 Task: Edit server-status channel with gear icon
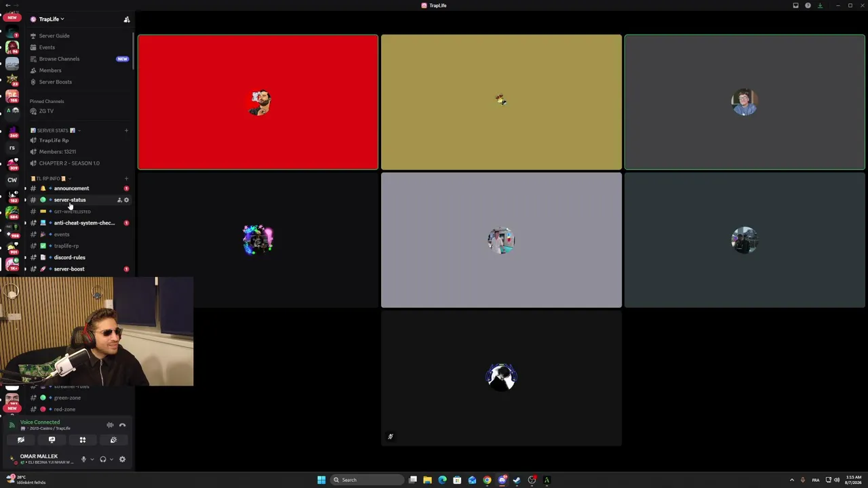[126, 200]
